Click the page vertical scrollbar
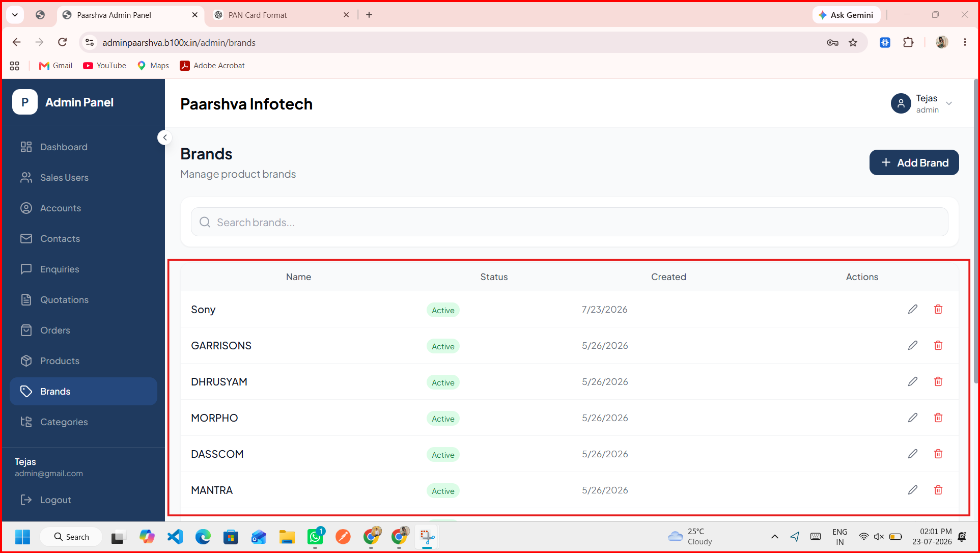 [x=975, y=232]
